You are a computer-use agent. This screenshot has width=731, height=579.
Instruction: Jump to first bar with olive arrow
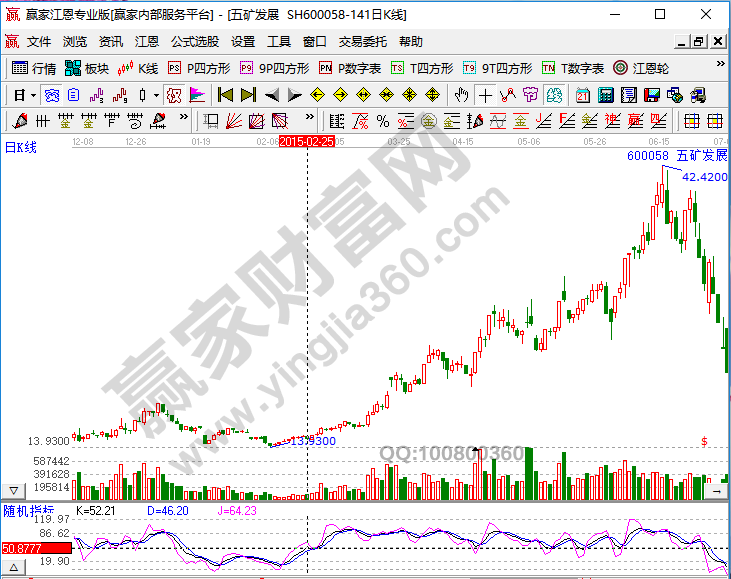226,95
